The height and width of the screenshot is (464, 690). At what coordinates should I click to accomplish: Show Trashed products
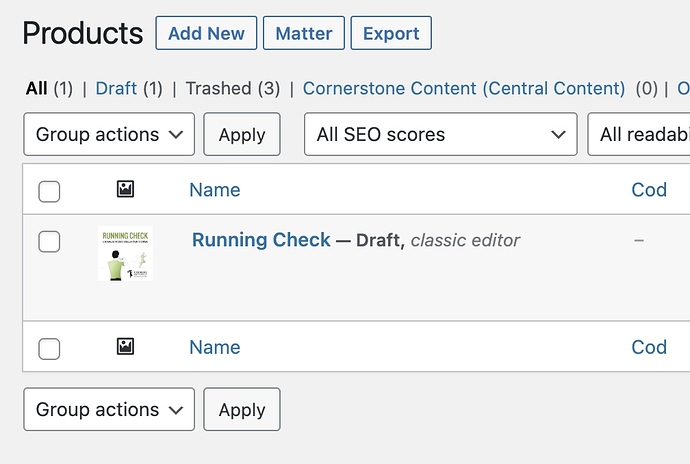point(219,88)
